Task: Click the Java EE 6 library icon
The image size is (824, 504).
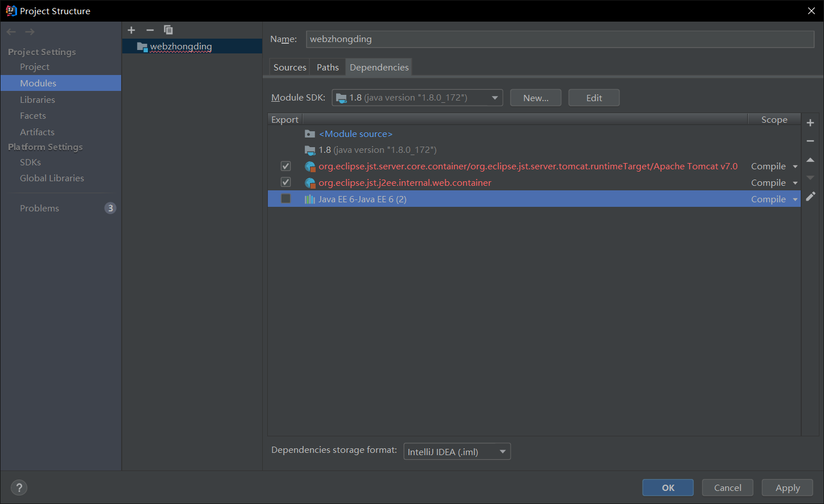Action: click(310, 199)
